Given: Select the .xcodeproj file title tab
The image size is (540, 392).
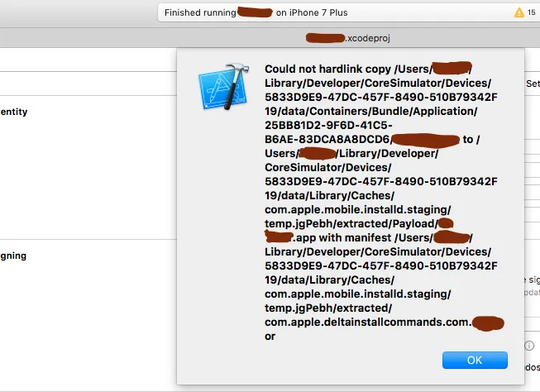Looking at the screenshot, I should click(x=348, y=38).
